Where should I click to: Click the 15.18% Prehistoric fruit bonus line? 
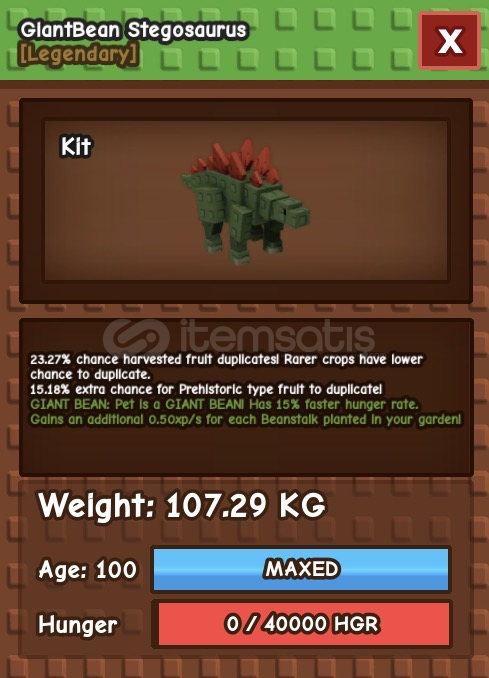[206, 389]
